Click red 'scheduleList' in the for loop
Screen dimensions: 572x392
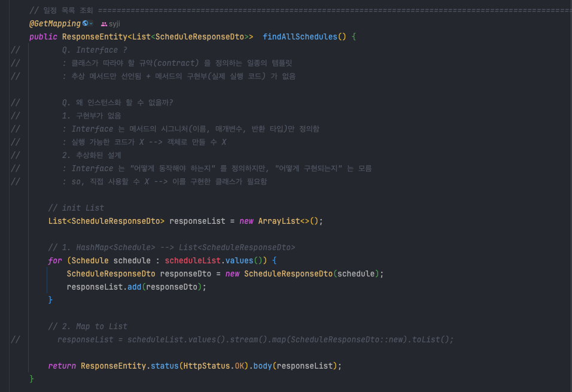[193, 260]
